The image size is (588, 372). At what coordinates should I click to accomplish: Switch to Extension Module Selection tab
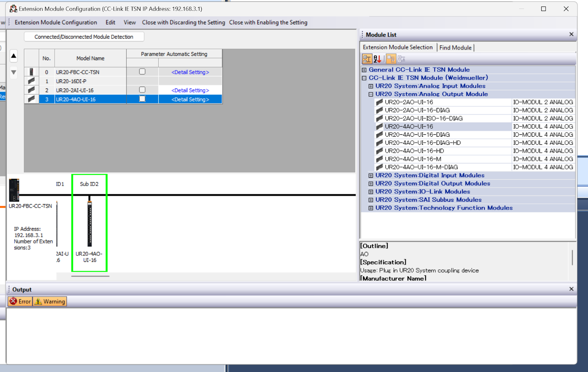(x=398, y=47)
